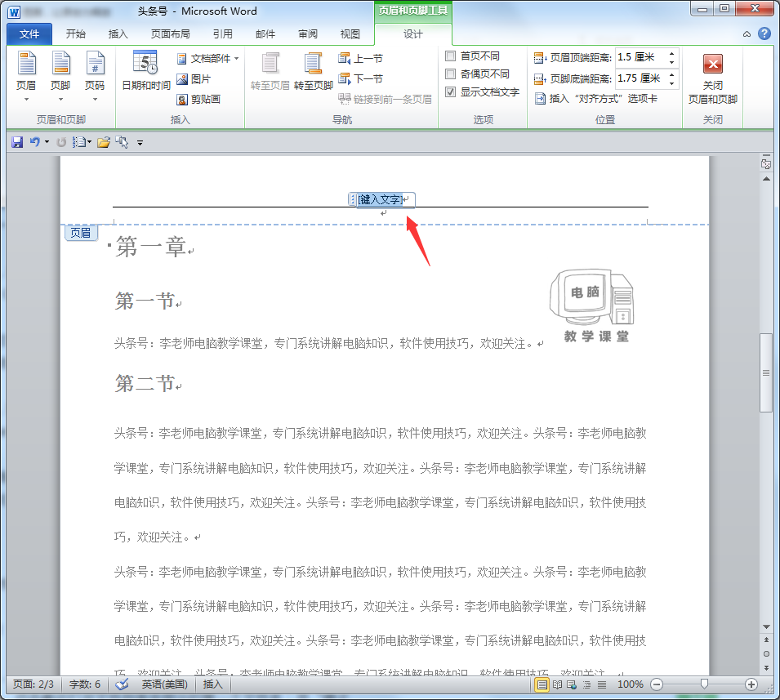Select the 设计 design tab

coord(413,33)
